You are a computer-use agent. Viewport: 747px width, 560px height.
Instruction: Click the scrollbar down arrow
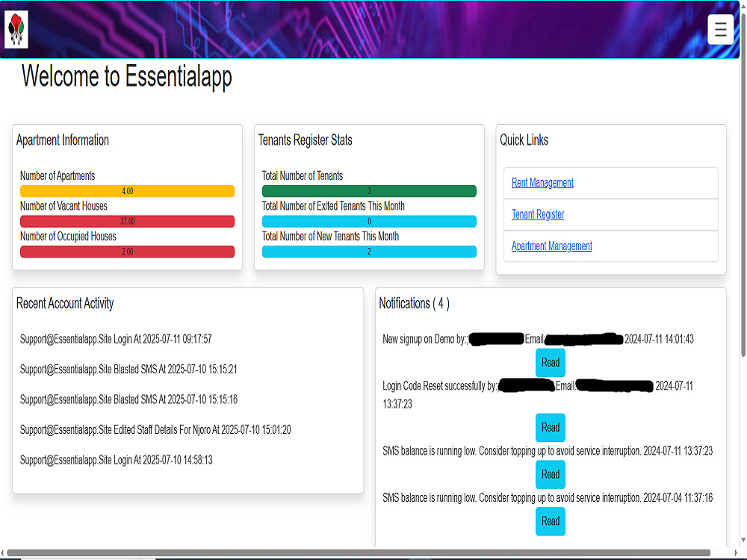point(743,541)
